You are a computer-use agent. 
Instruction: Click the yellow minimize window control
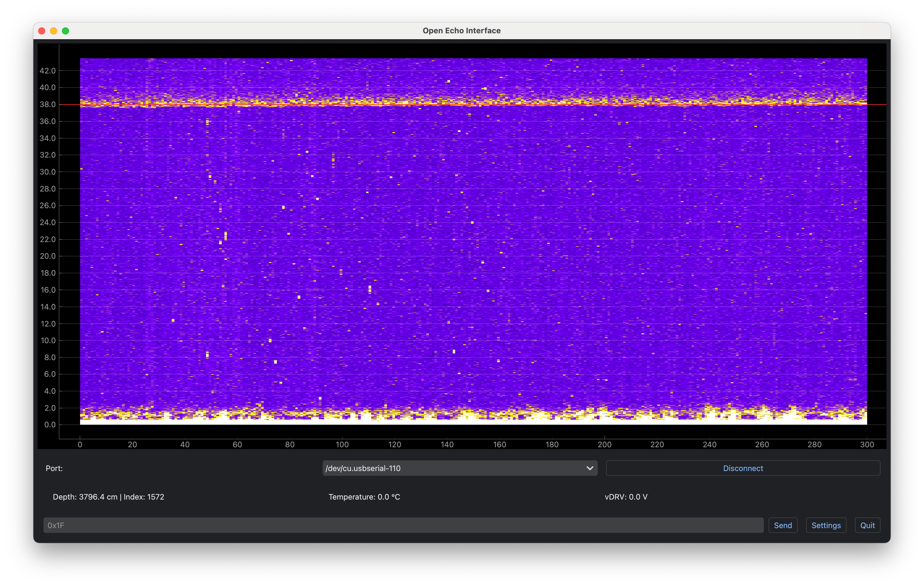(54, 31)
